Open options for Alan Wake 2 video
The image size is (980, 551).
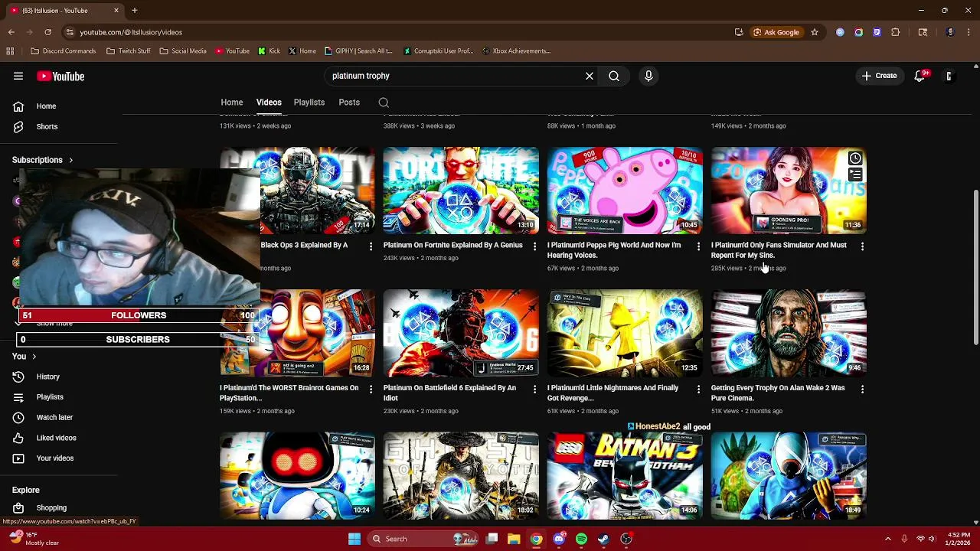click(x=862, y=389)
